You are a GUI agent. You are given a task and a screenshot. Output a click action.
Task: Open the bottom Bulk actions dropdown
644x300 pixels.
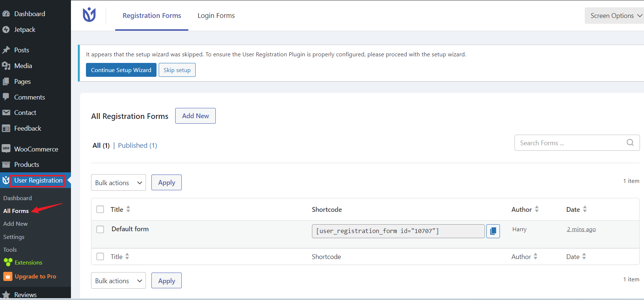[x=118, y=281]
